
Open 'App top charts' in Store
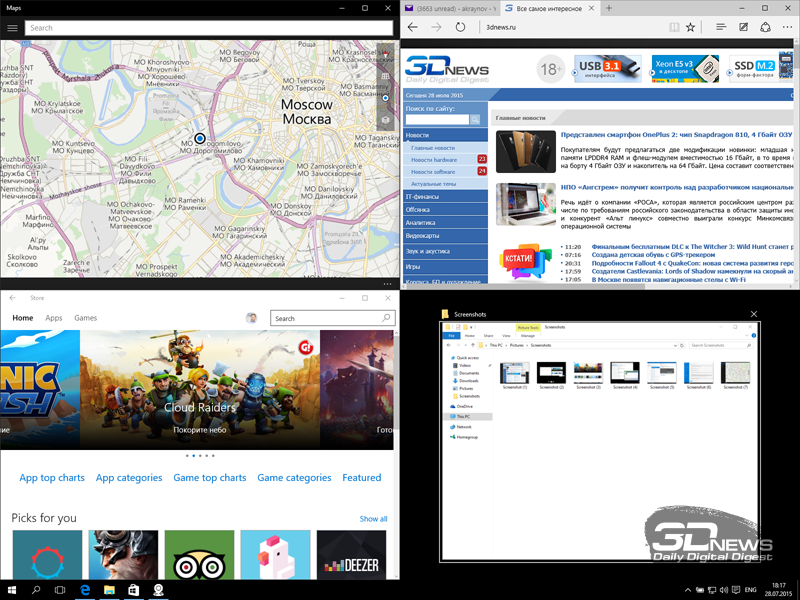52,478
